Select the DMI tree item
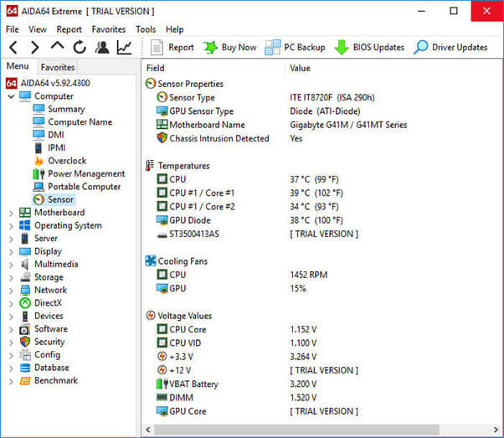 [49, 135]
